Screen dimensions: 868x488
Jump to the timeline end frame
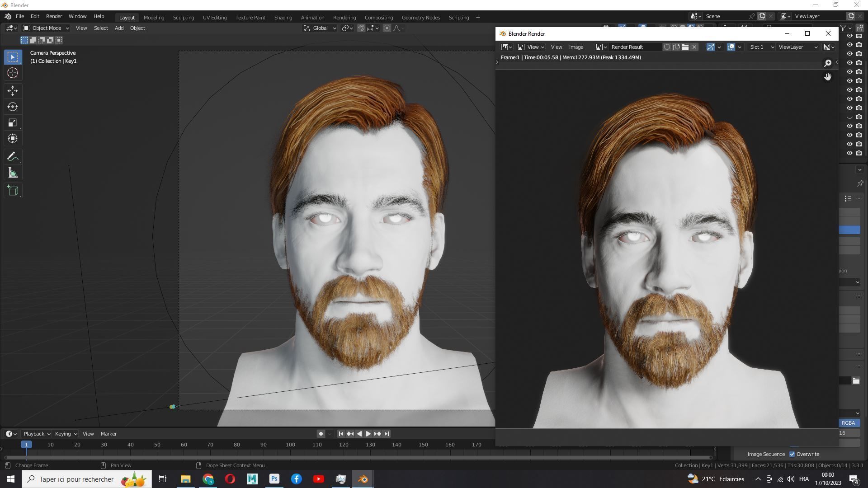pyautogui.click(x=387, y=434)
